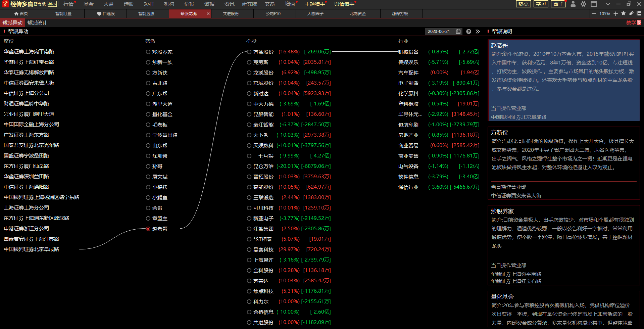Click the 热点 button
Screen dimensions: 644x329
click(524, 4)
